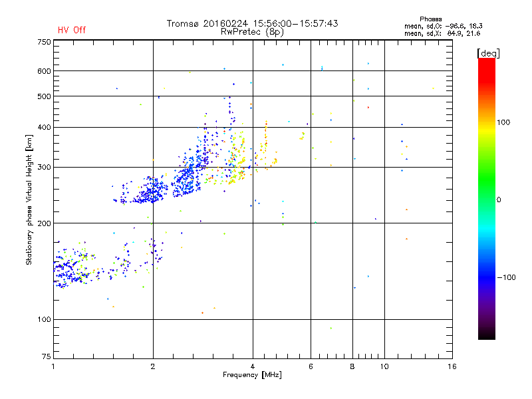Click the mean, sd,X statistics line
Image resolution: width=532 pixels, height=399 pixels.
point(442,34)
